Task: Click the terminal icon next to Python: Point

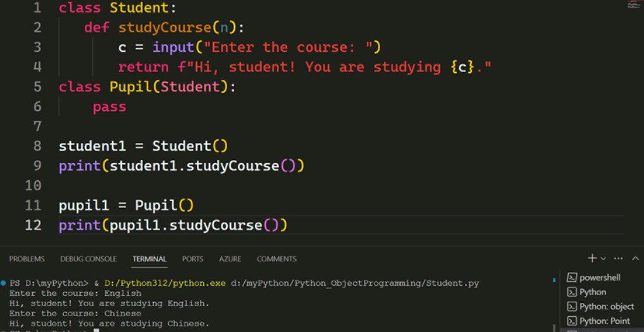Action: (571, 321)
